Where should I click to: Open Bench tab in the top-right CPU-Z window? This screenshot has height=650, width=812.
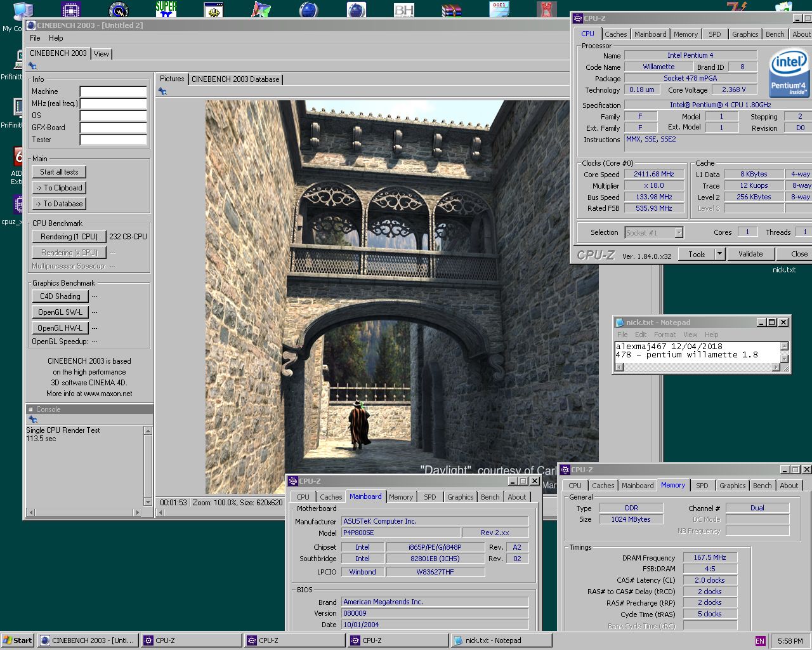[775, 34]
